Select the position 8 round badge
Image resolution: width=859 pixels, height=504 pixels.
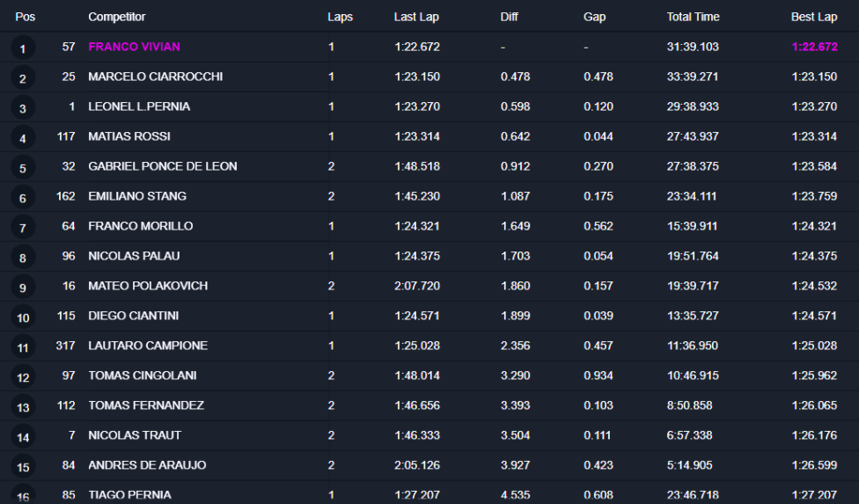point(23,258)
